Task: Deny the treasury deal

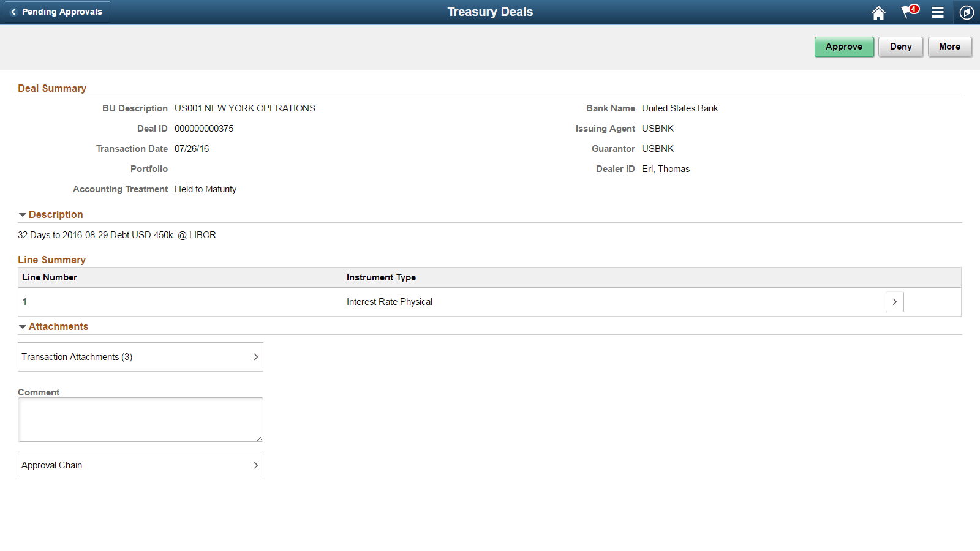Action: tap(900, 47)
